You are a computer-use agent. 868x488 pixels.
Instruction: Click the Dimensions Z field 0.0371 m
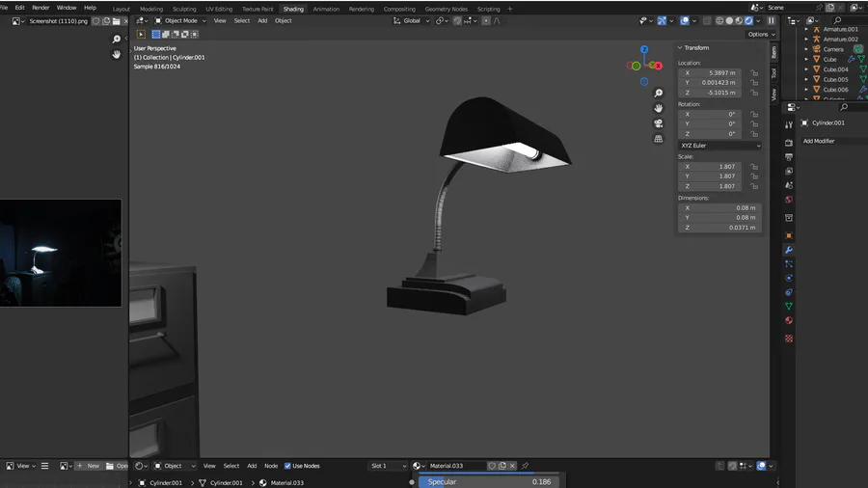point(719,228)
